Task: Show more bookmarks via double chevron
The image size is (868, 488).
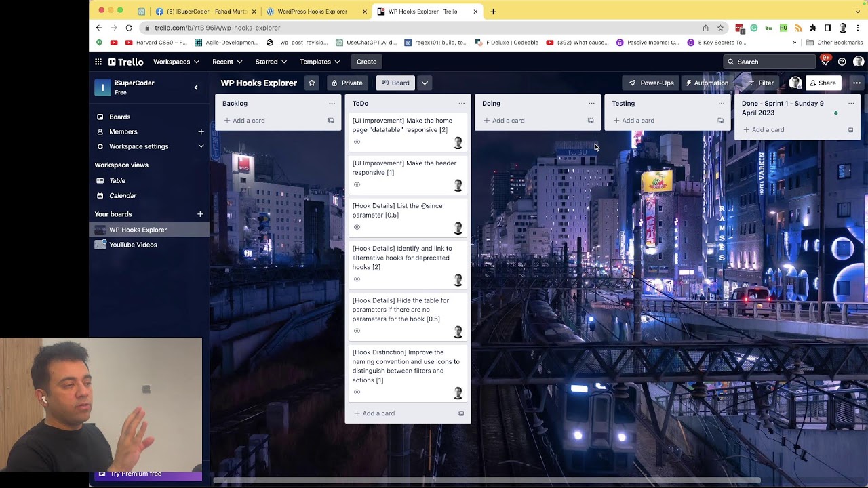Action: 795,43
